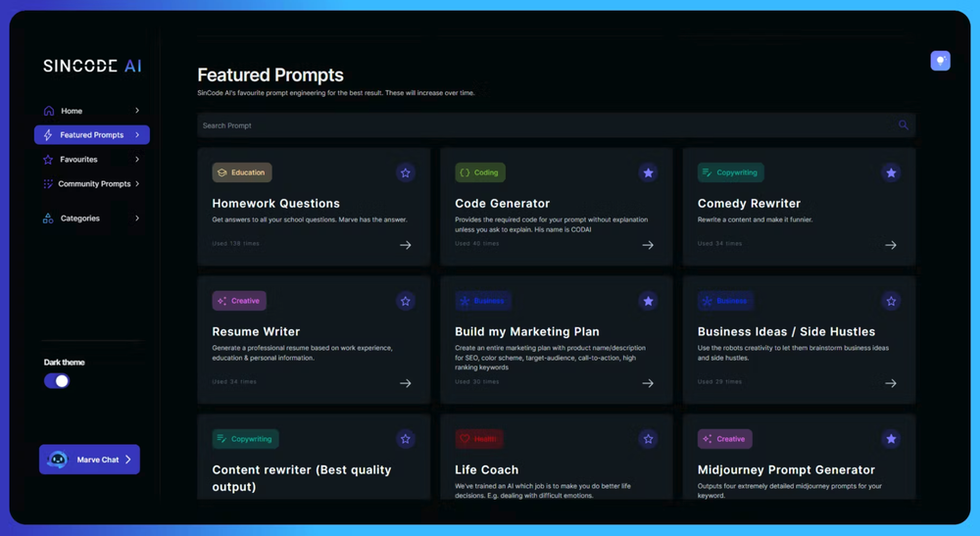Click the Home house icon in sidebar
The width and height of the screenshot is (980, 536).
(49, 111)
